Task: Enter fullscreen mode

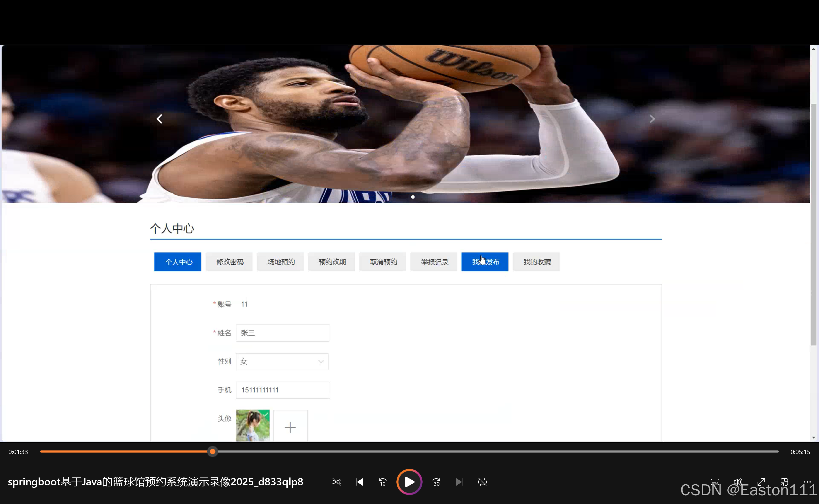Action: [761, 482]
